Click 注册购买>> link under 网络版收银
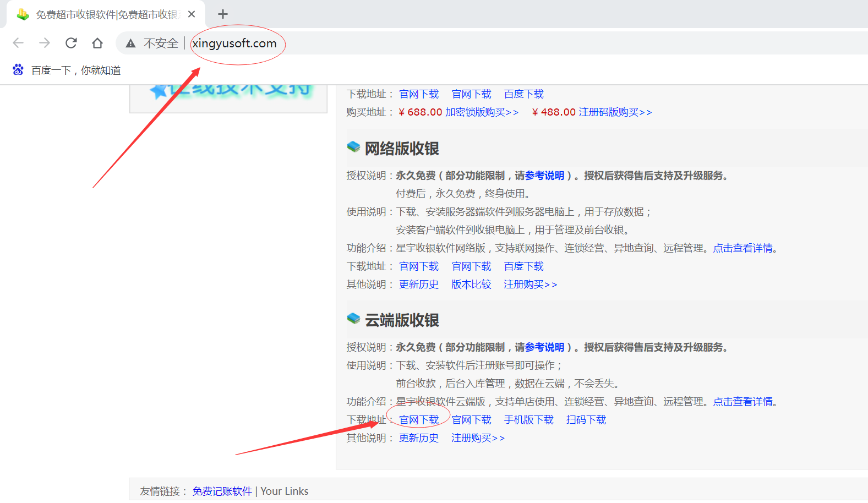This screenshot has width=868, height=503. pos(530,285)
